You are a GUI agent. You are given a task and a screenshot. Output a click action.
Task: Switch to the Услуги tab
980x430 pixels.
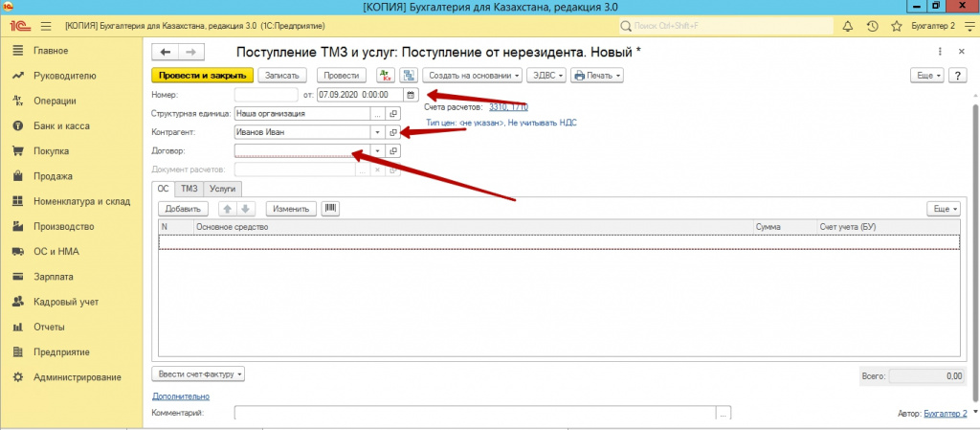222,188
